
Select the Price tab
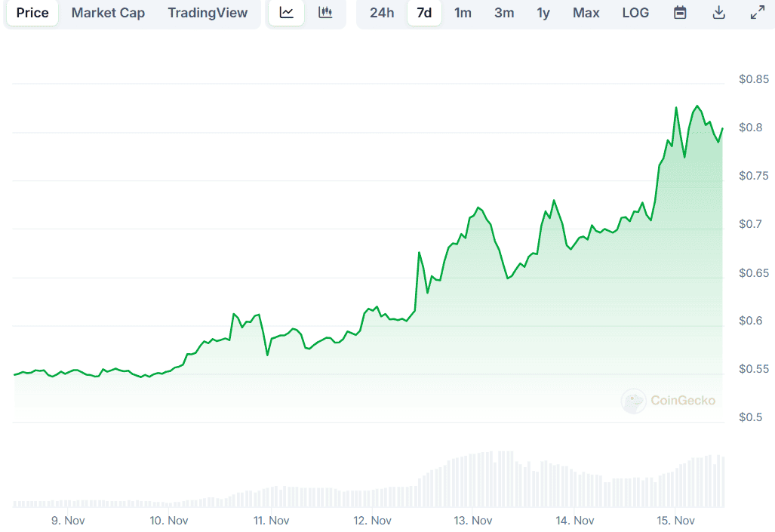point(32,13)
